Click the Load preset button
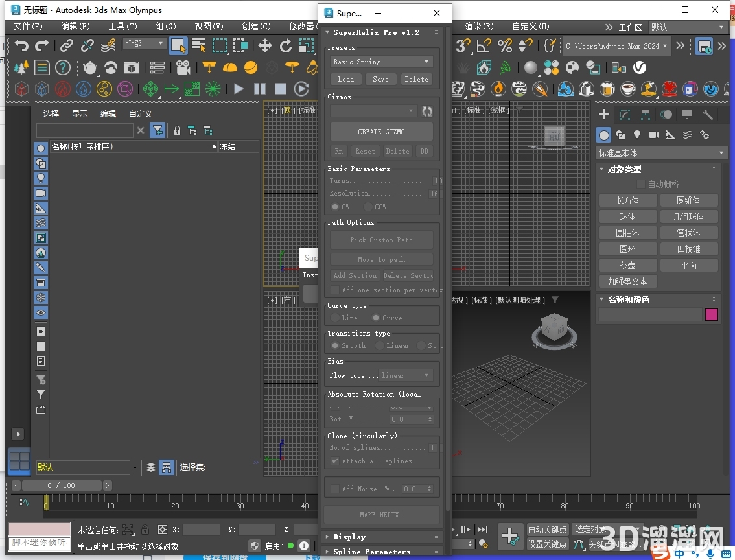 click(346, 79)
